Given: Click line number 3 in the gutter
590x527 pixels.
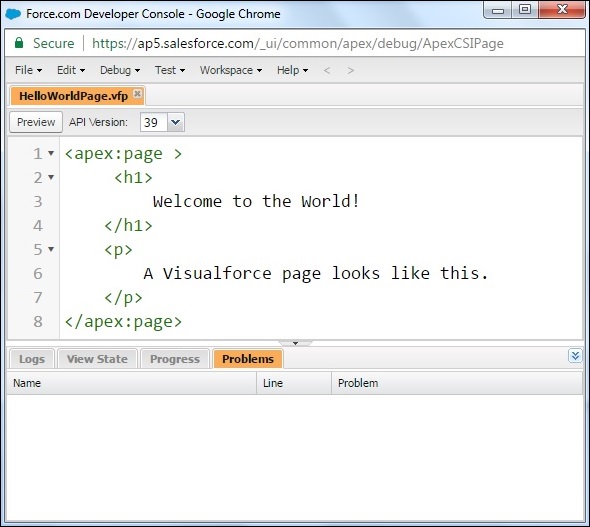Looking at the screenshot, I should (38, 201).
